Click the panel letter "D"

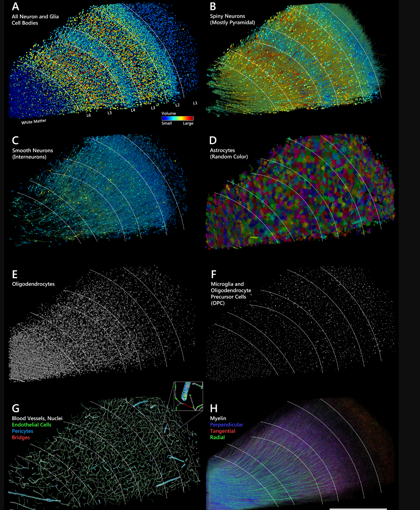point(213,141)
